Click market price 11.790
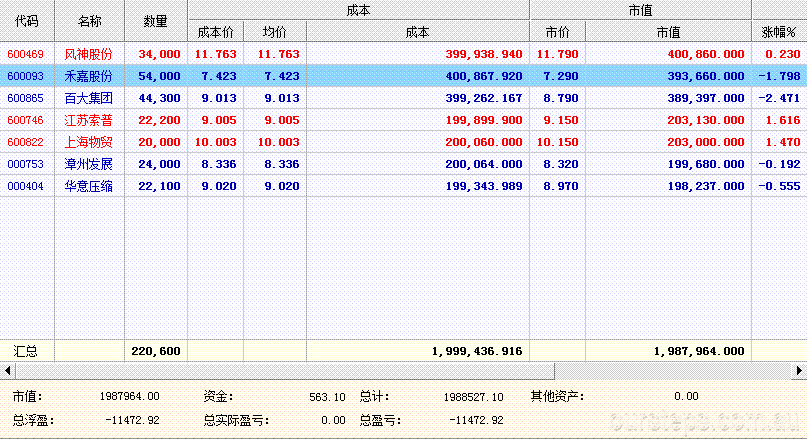 point(557,54)
